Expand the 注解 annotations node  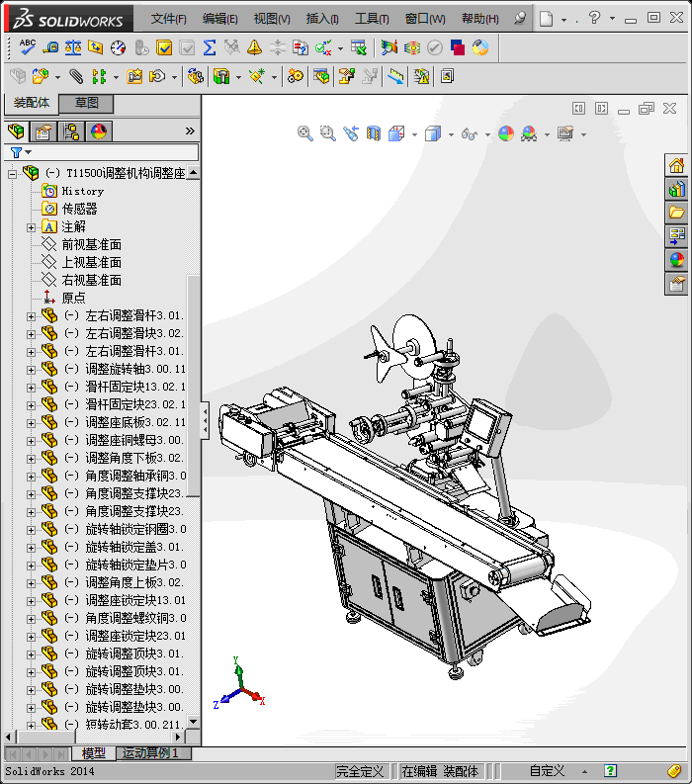coord(31,228)
